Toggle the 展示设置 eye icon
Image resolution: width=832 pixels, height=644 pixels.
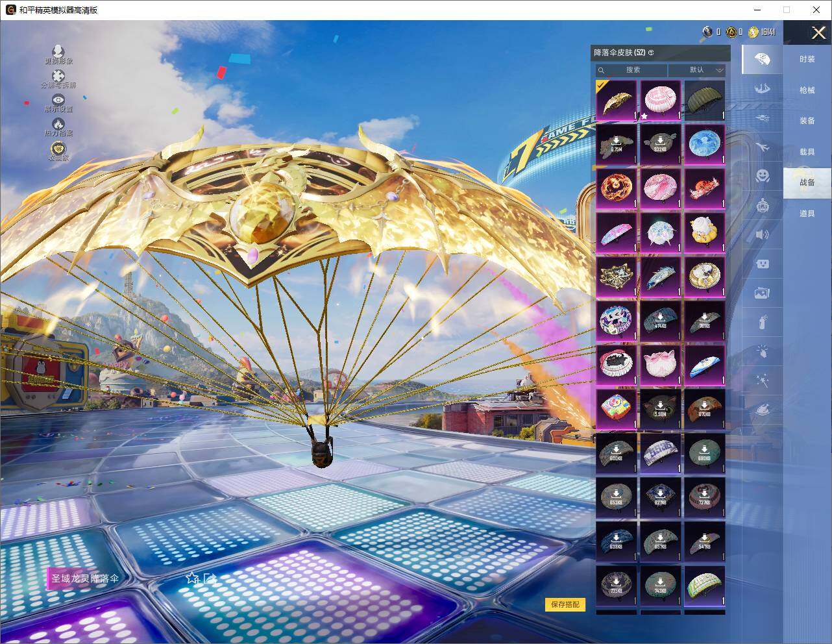pos(58,100)
